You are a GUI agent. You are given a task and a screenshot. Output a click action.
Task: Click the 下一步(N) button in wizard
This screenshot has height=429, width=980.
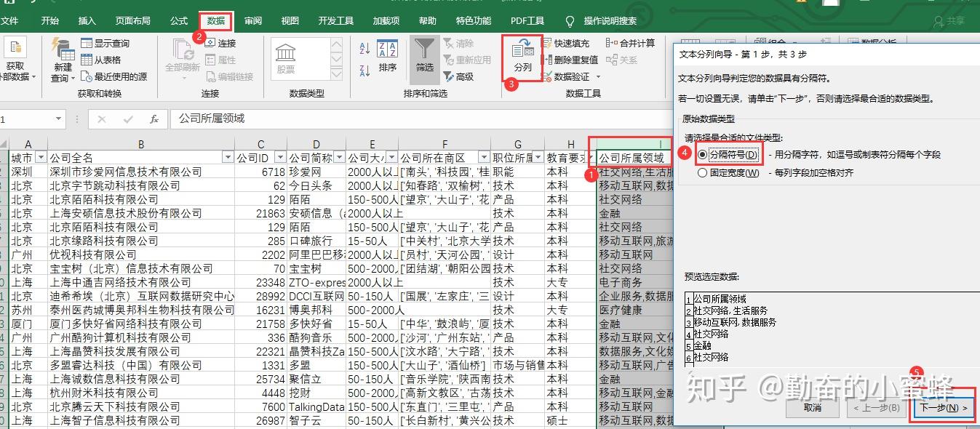coord(944,408)
